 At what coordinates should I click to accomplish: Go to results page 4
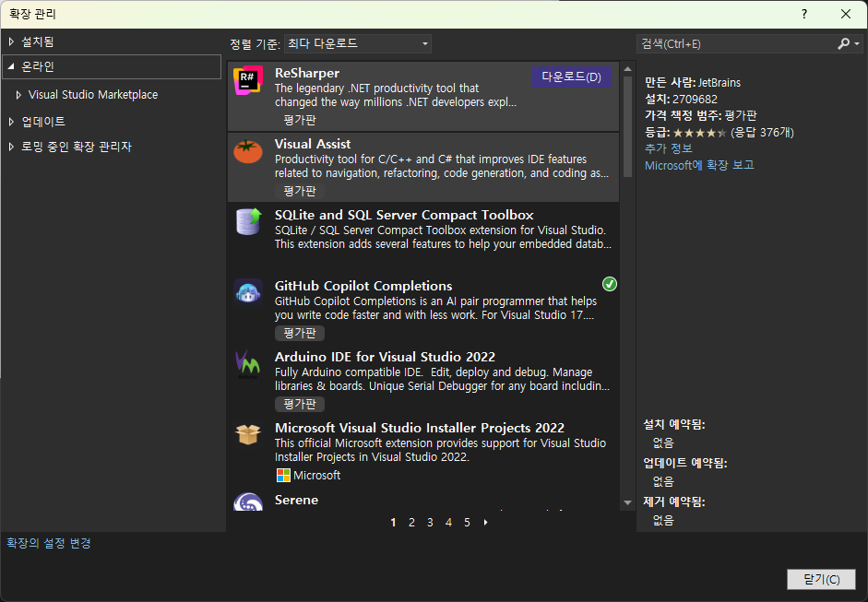pyautogui.click(x=448, y=523)
